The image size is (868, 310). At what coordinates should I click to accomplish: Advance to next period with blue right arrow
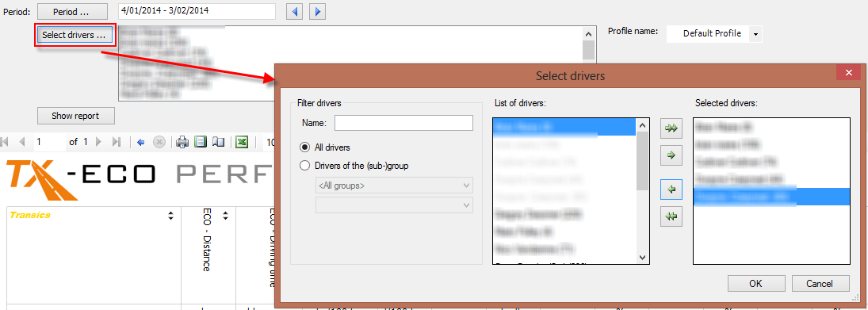click(x=316, y=11)
